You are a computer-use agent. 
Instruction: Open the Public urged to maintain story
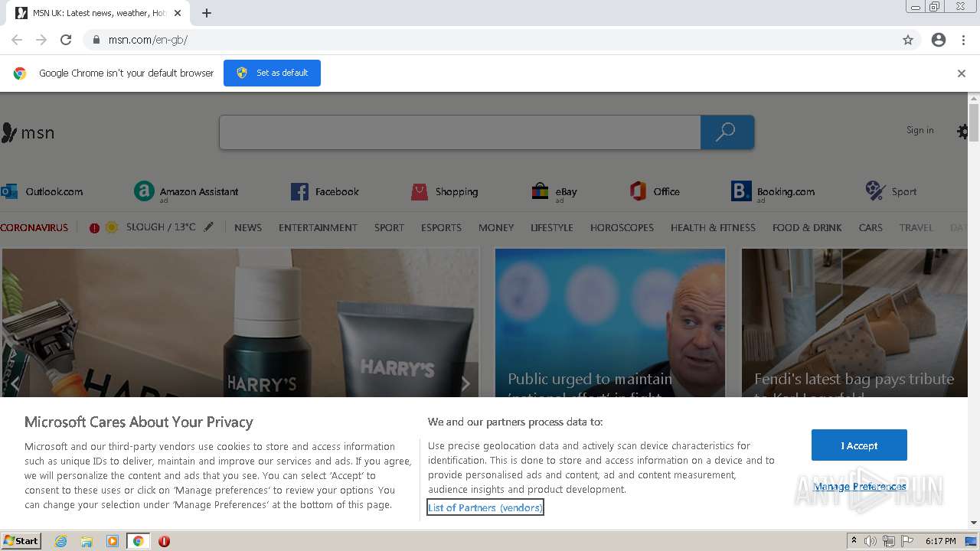click(x=610, y=322)
